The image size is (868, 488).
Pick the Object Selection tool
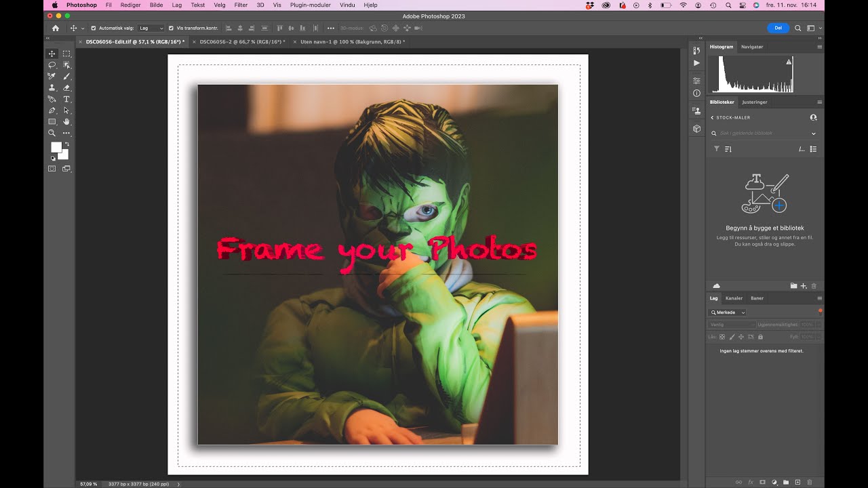(x=66, y=65)
